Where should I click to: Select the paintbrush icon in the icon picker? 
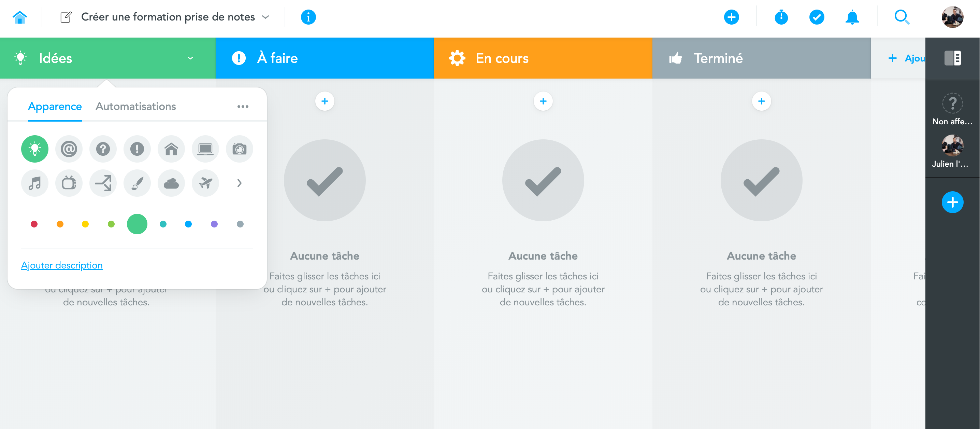[137, 183]
